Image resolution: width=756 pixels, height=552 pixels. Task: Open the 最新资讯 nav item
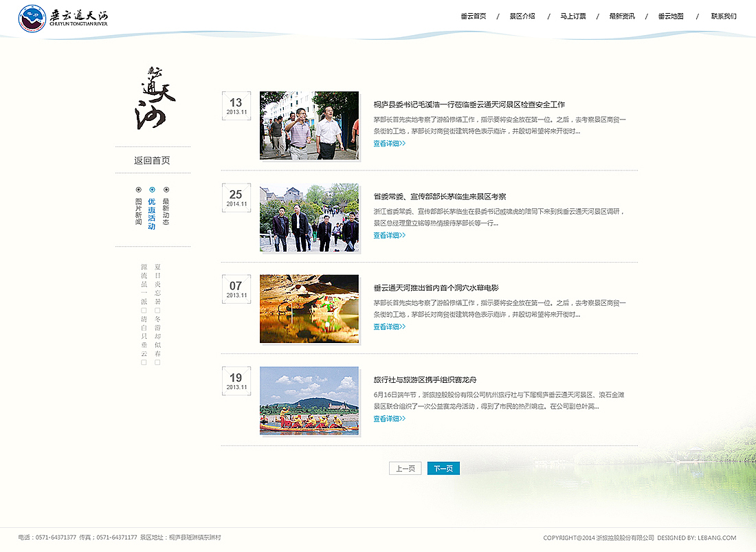(622, 16)
